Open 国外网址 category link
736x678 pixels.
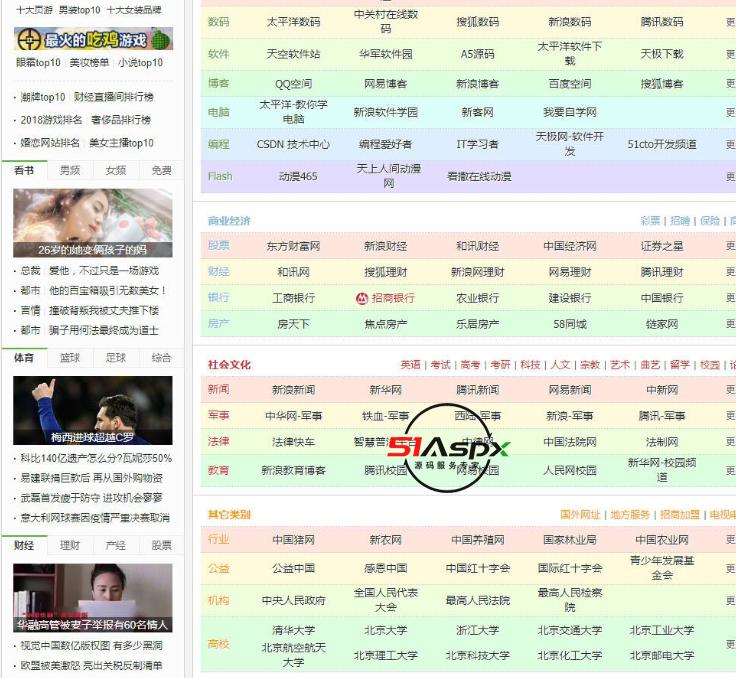[x=580, y=515]
